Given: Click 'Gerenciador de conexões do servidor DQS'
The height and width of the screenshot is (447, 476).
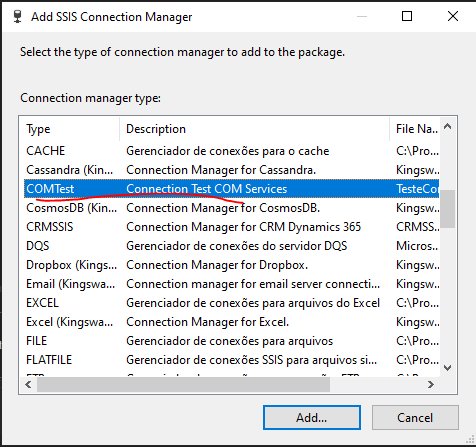Looking at the screenshot, I should pyautogui.click(x=237, y=246).
